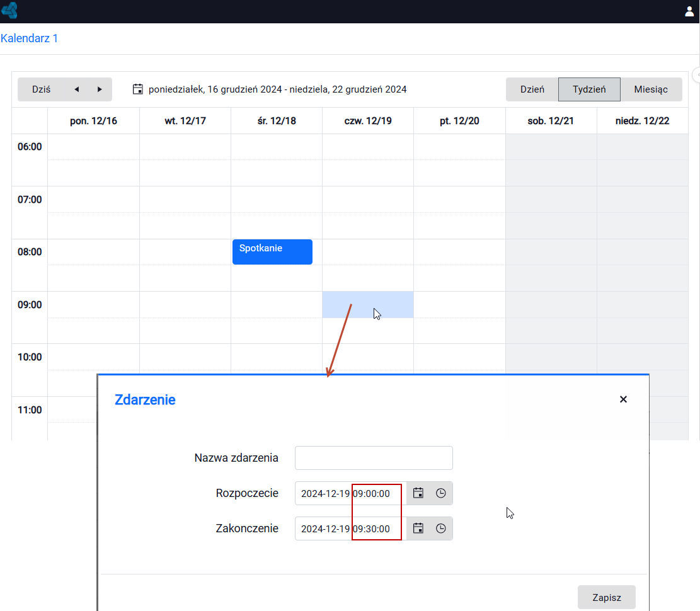Go to previous week arrow
This screenshot has width=700, height=611.
(x=76, y=89)
